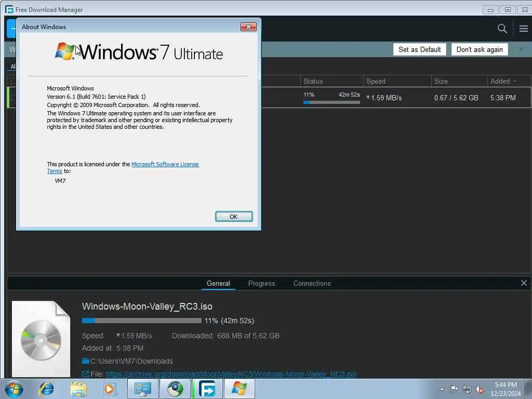Click the Don't ask again button

coord(480,49)
